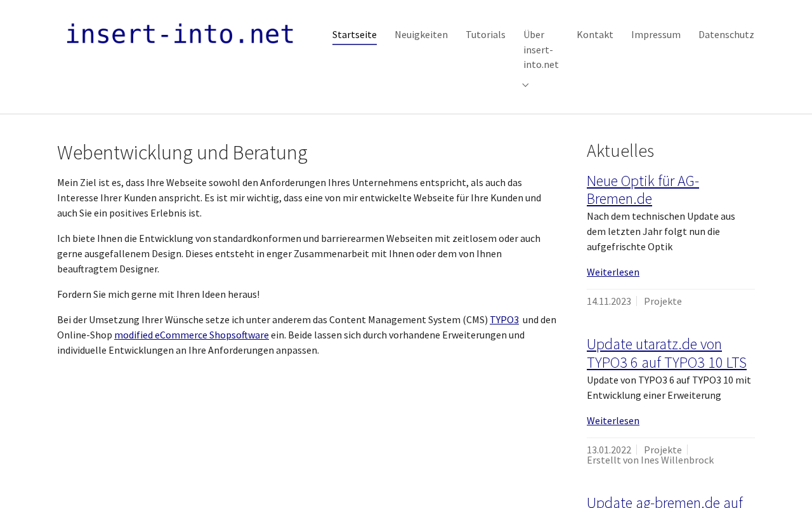This screenshot has width=812, height=508.
Task: Open the Datenschutz page
Action: coord(726,34)
